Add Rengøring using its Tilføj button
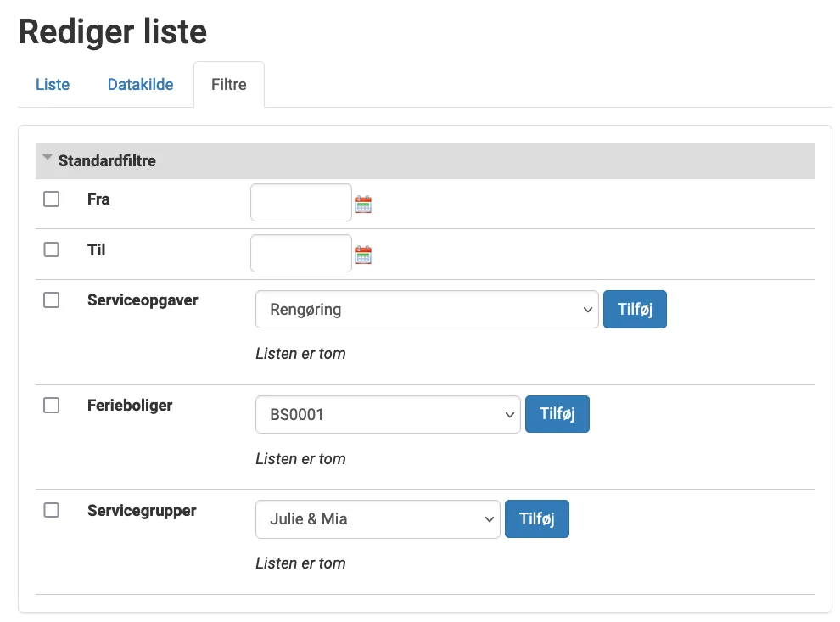 tap(635, 309)
